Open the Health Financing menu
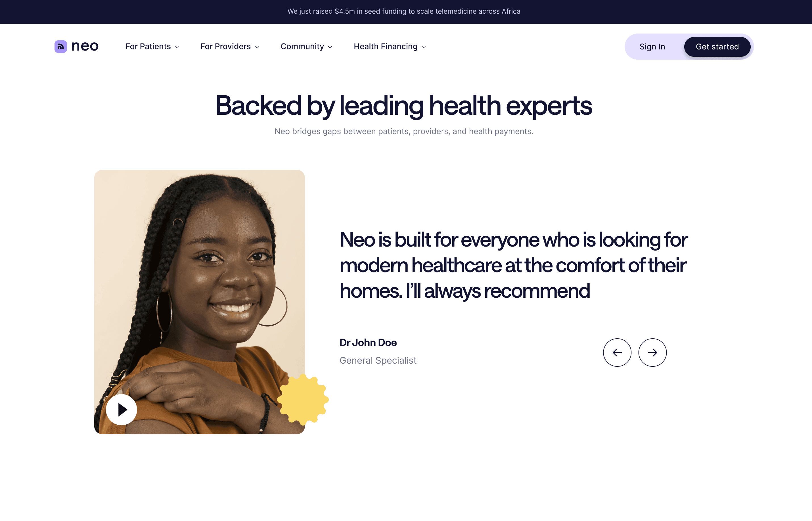 click(x=390, y=46)
